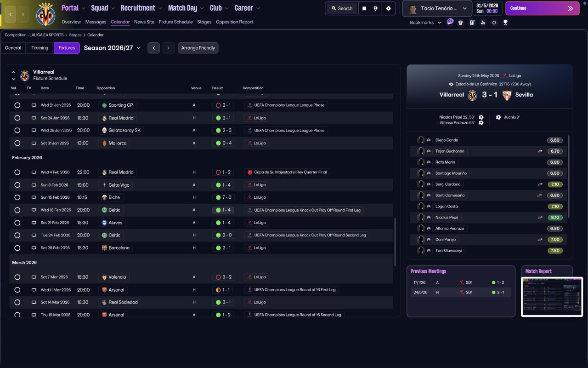
Task: Click the trophy icon in the bookmarks row
Action: point(505,23)
